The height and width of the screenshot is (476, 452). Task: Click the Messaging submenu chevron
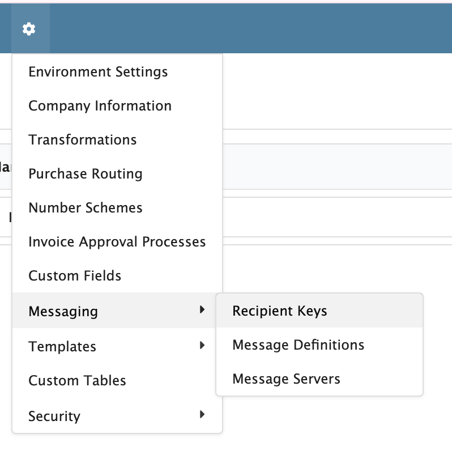pyautogui.click(x=203, y=311)
